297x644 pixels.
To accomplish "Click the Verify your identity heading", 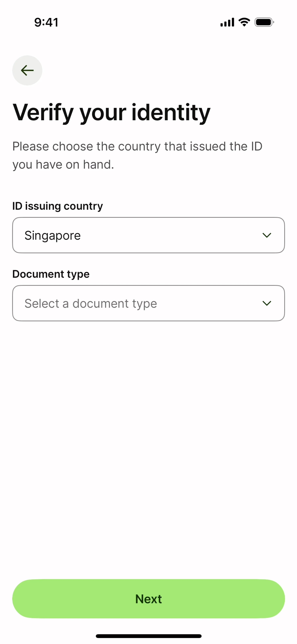I will [x=111, y=113].
